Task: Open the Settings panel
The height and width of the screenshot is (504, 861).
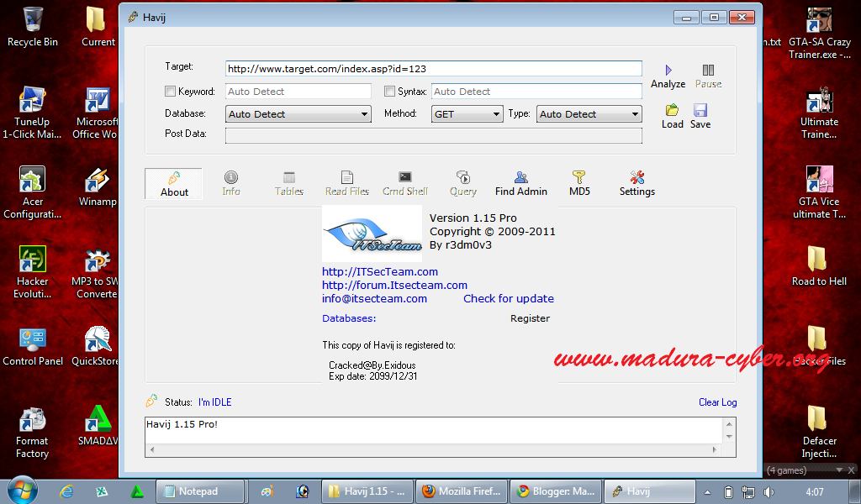Action: (637, 184)
